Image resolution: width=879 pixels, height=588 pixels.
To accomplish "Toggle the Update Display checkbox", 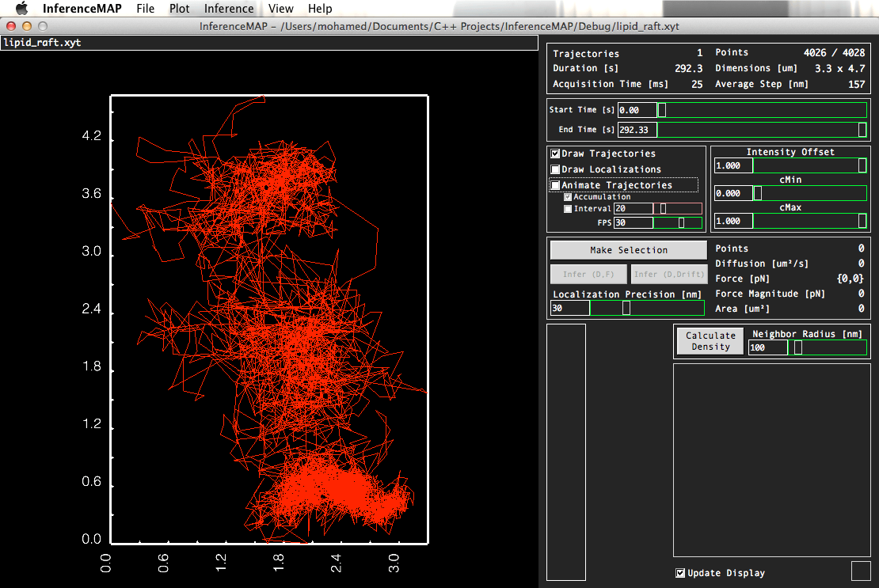I will (680, 573).
